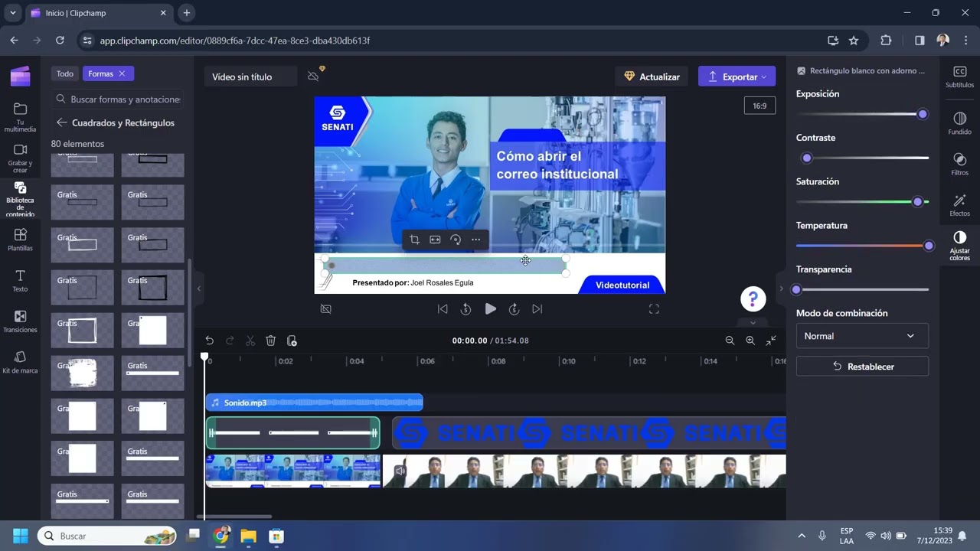Delete selected clip with trash icon

click(x=271, y=341)
